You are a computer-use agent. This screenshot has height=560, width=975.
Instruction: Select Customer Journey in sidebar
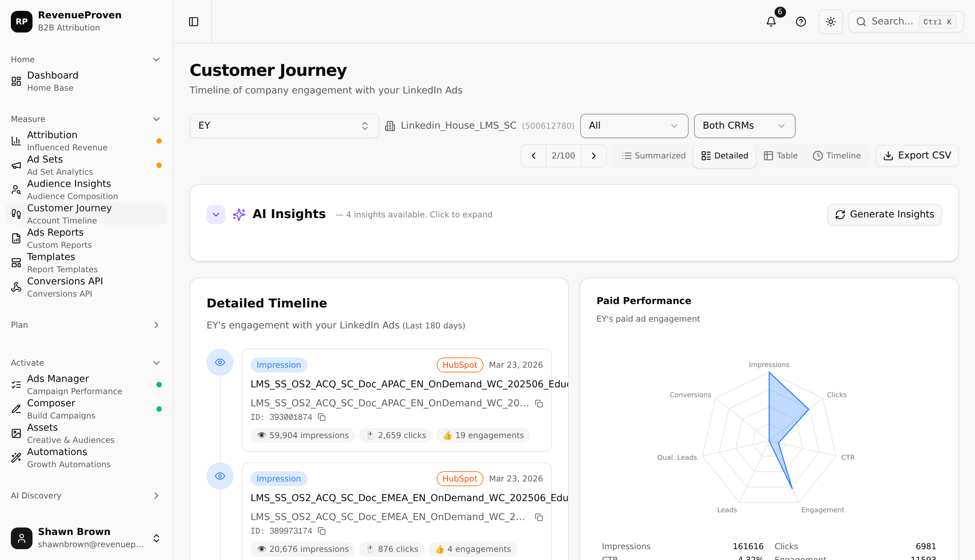86,214
